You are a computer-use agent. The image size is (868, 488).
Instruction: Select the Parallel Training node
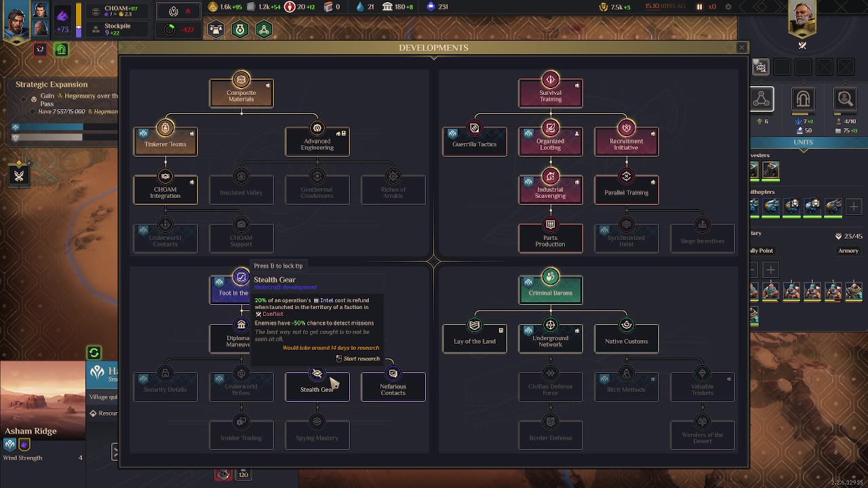627,190
